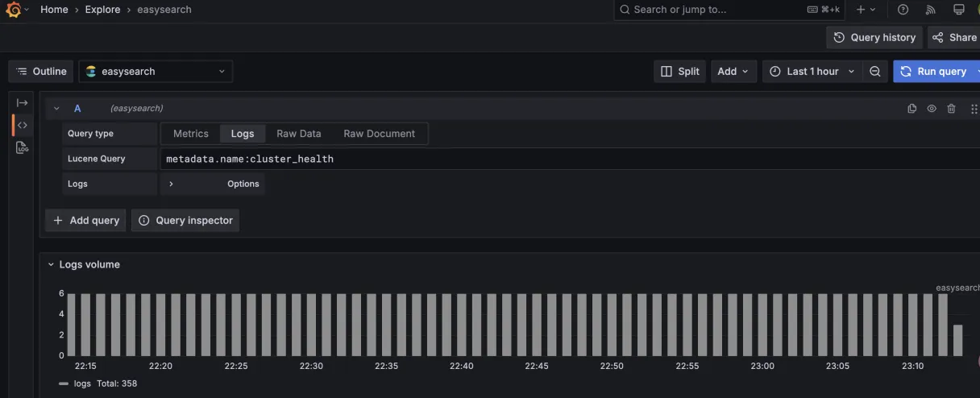Open the news feed RSS icon
Image resolution: width=980 pixels, height=398 pixels.
931,10
